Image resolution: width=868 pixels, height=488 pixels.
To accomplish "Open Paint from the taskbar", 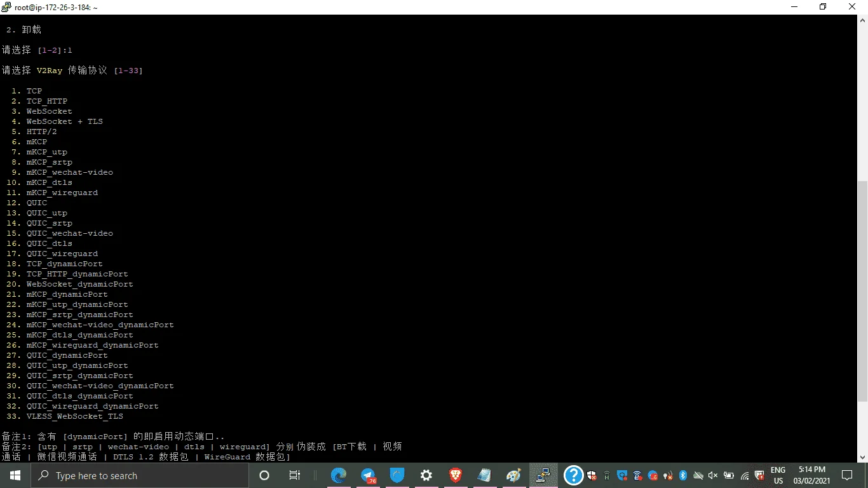I will click(514, 475).
